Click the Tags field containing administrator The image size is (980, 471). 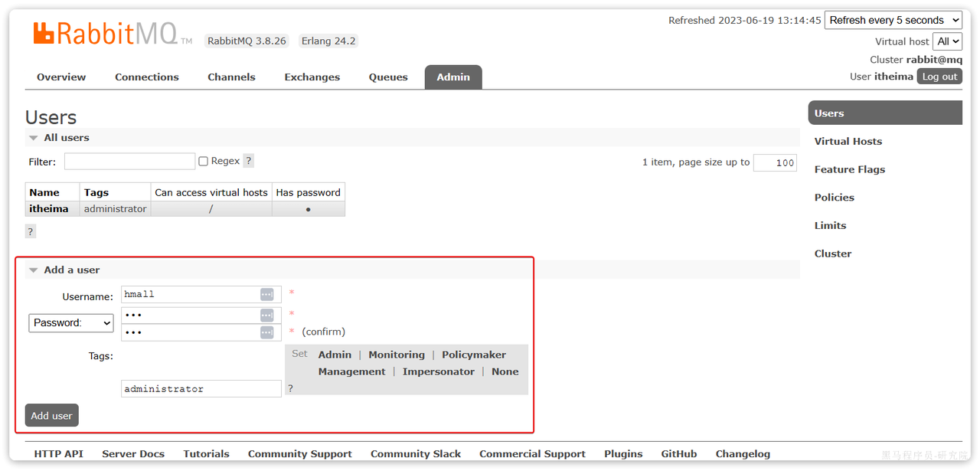click(201, 389)
